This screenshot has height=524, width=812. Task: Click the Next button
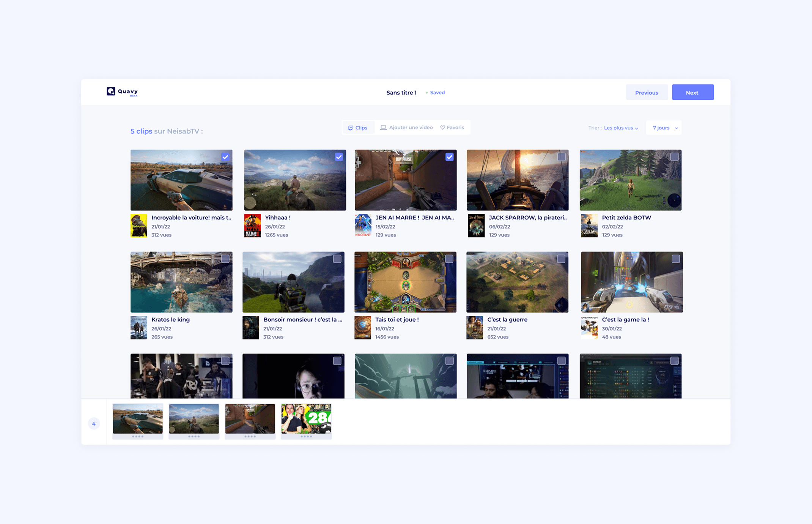pyautogui.click(x=692, y=92)
